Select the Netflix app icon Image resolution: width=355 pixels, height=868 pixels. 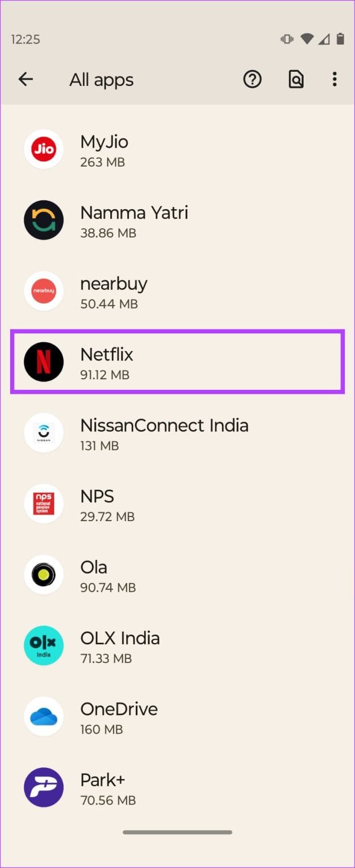click(x=44, y=362)
